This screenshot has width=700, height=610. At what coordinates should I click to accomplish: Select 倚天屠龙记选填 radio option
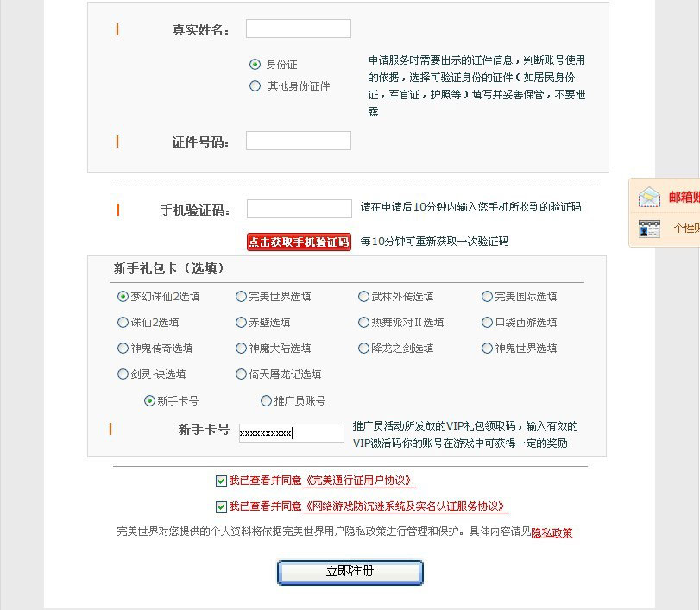[241, 374]
